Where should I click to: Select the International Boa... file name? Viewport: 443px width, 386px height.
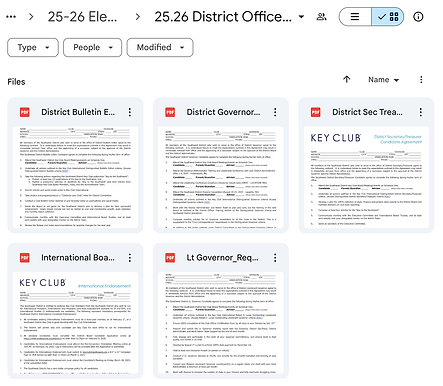coord(78,258)
